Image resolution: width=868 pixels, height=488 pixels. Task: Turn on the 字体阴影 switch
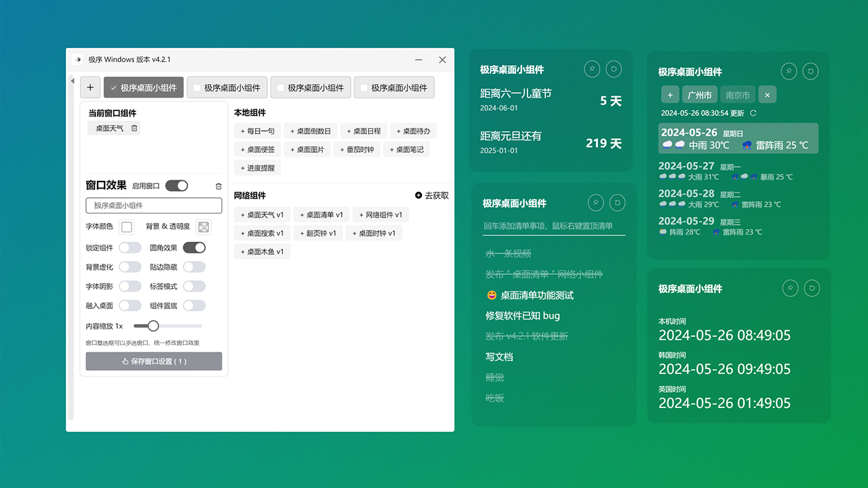[x=130, y=287]
